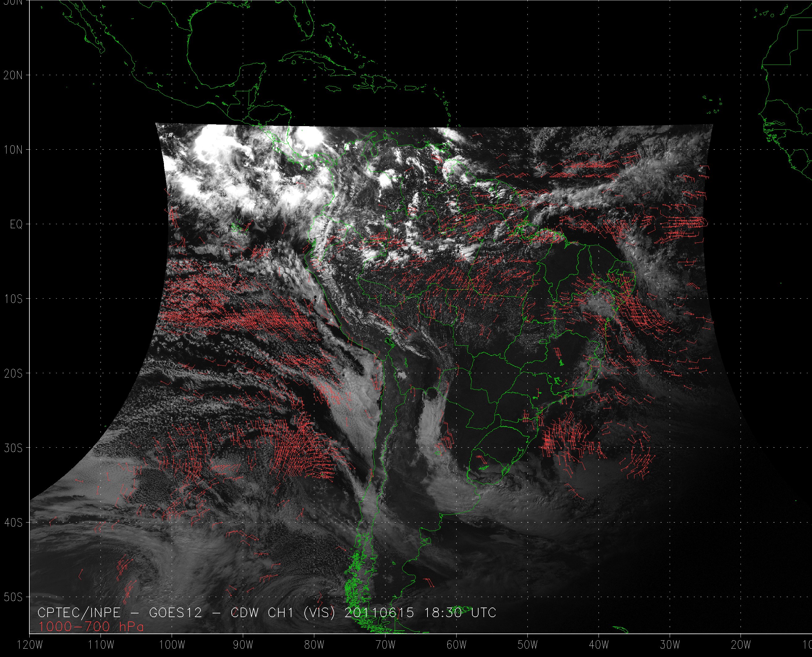This screenshot has width=812, height=657.
Task: Click the 20N latitude axis label
Action: (13, 75)
